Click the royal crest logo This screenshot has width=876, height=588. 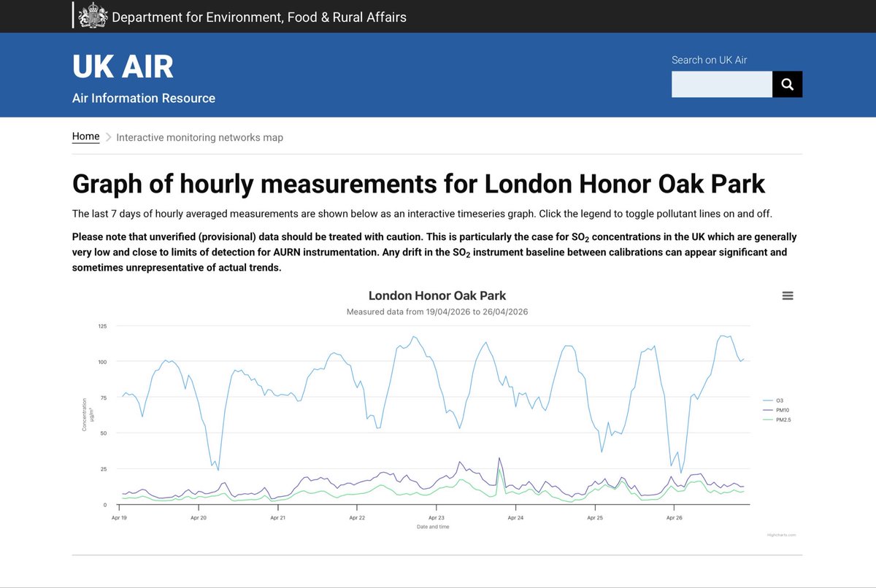(x=93, y=16)
